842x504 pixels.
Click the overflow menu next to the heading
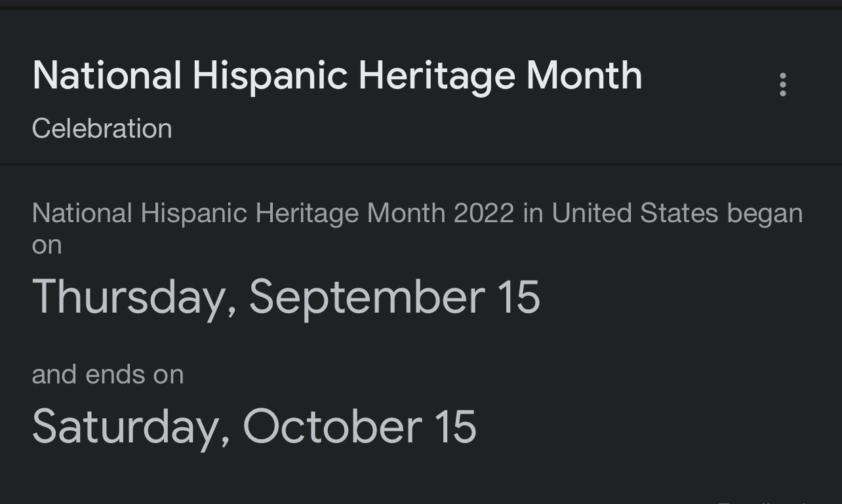pyautogui.click(x=784, y=85)
